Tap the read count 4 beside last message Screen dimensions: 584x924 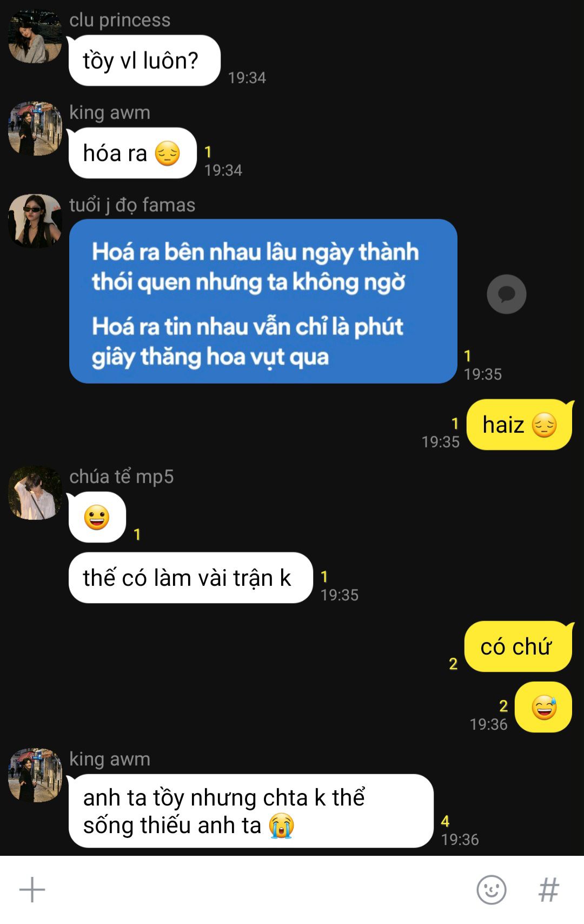click(445, 821)
